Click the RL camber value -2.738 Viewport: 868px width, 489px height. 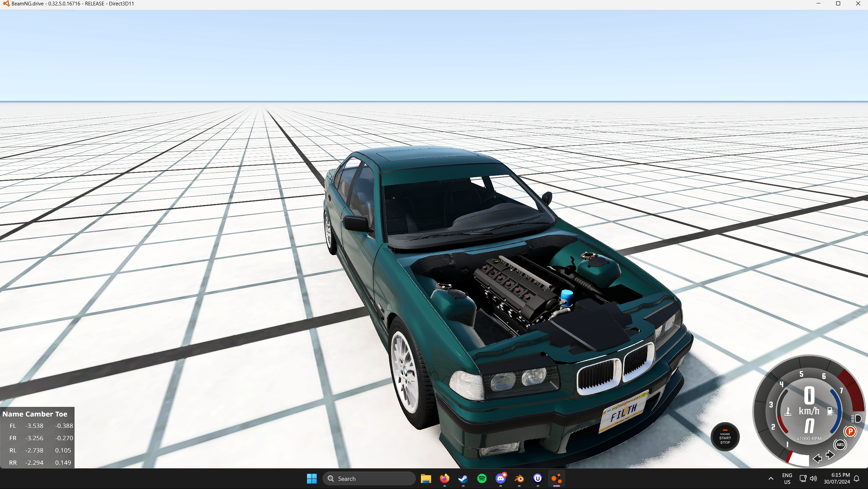34,450
